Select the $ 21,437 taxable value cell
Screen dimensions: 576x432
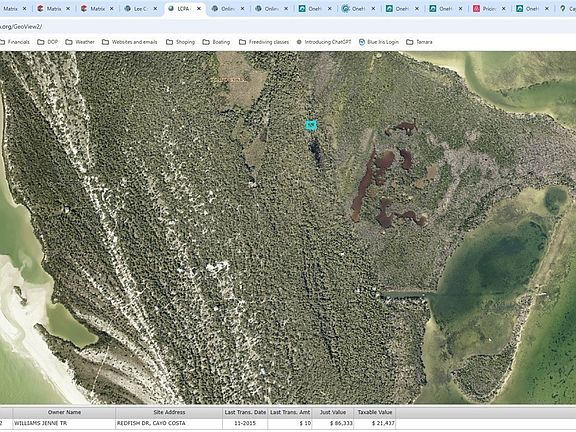pyautogui.click(x=375, y=424)
